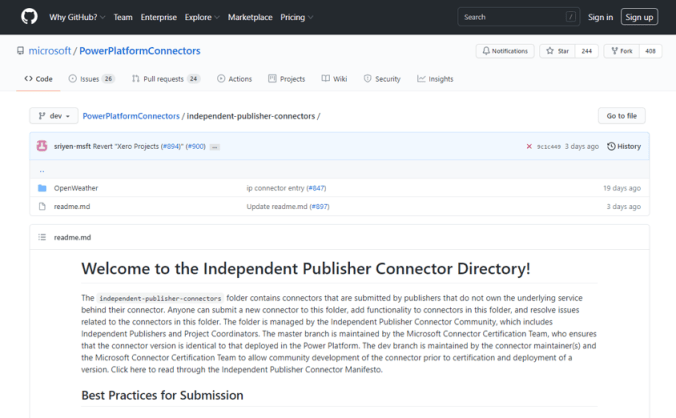This screenshot has width=676, height=418.
Task: View the 408 forks count
Action: coord(650,51)
